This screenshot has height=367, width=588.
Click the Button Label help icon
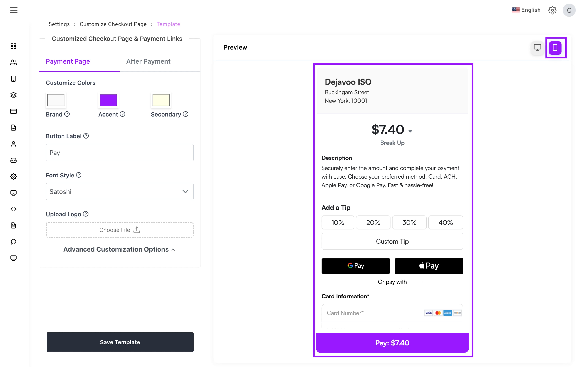point(86,136)
